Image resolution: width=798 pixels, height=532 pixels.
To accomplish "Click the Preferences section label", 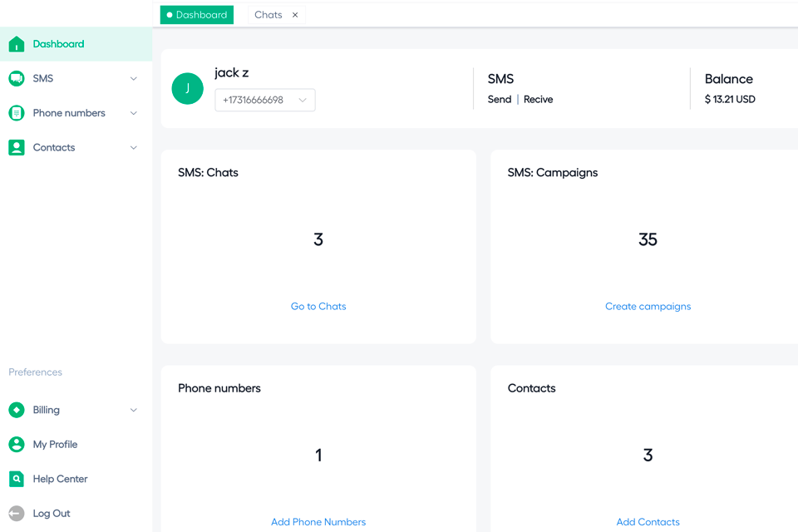I will click(x=35, y=372).
